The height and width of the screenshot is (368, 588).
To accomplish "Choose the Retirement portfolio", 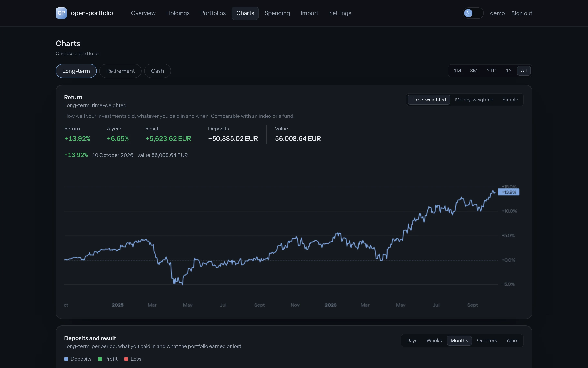I will [120, 71].
